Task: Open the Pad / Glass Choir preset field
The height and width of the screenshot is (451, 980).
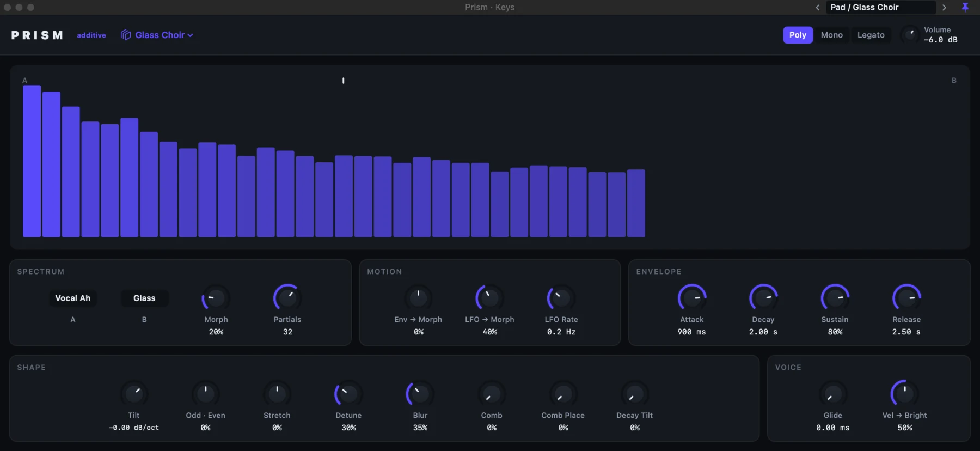Action: (880, 7)
